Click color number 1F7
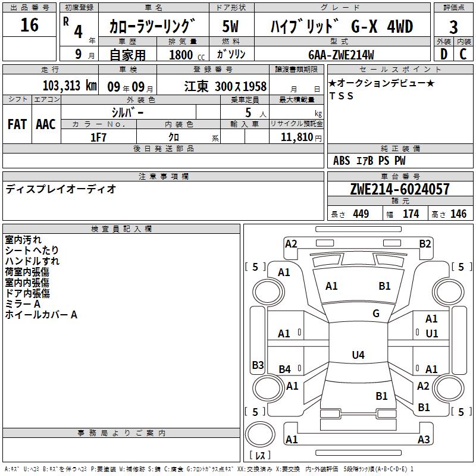Image resolution: width=476 pixels, height=476 pixels. 98,137
